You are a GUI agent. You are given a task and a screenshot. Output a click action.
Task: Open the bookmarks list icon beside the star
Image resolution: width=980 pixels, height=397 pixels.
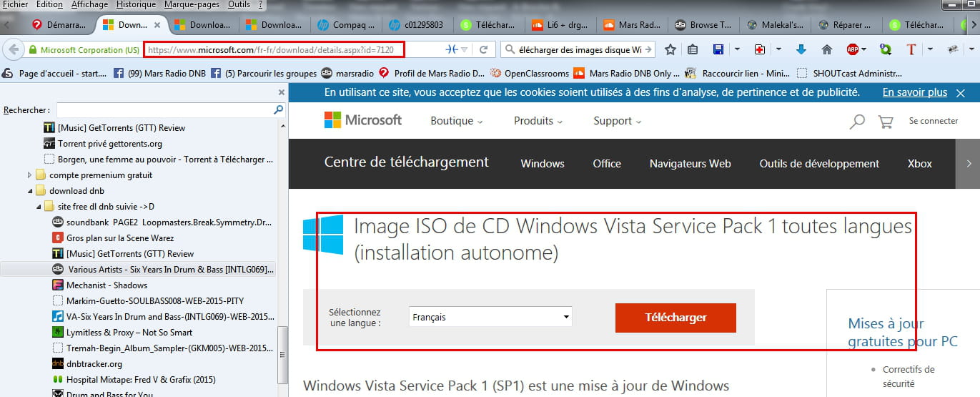point(693,50)
